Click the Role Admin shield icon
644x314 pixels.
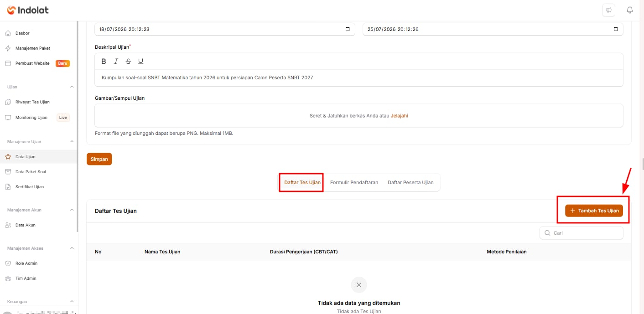pyautogui.click(x=8, y=263)
